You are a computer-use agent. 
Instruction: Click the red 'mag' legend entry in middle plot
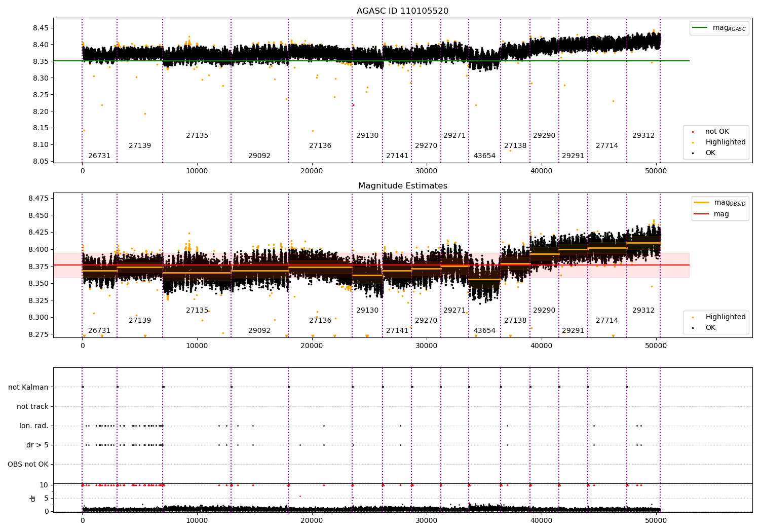pos(712,214)
